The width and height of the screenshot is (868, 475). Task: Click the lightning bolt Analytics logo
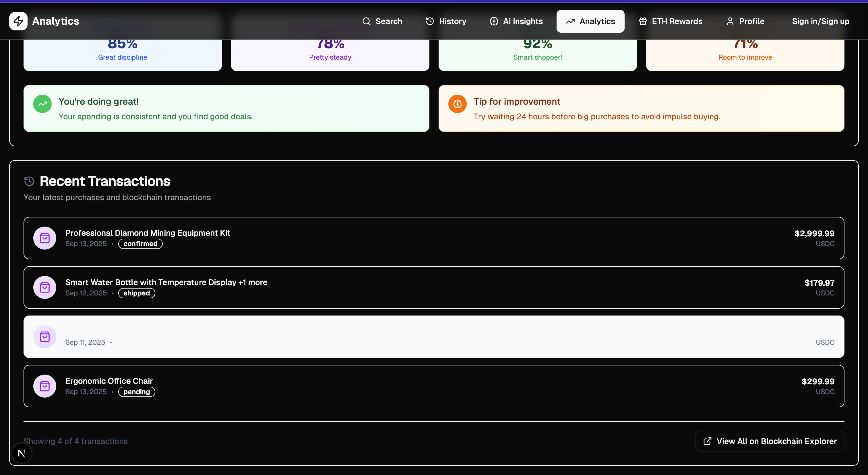(18, 21)
